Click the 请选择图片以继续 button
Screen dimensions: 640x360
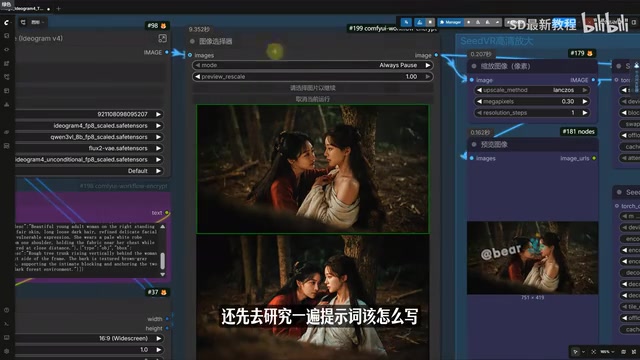pyautogui.click(x=313, y=88)
